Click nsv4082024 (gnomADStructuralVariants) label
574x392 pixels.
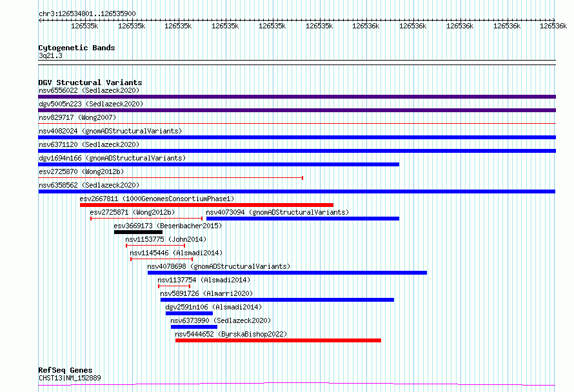tap(110, 131)
